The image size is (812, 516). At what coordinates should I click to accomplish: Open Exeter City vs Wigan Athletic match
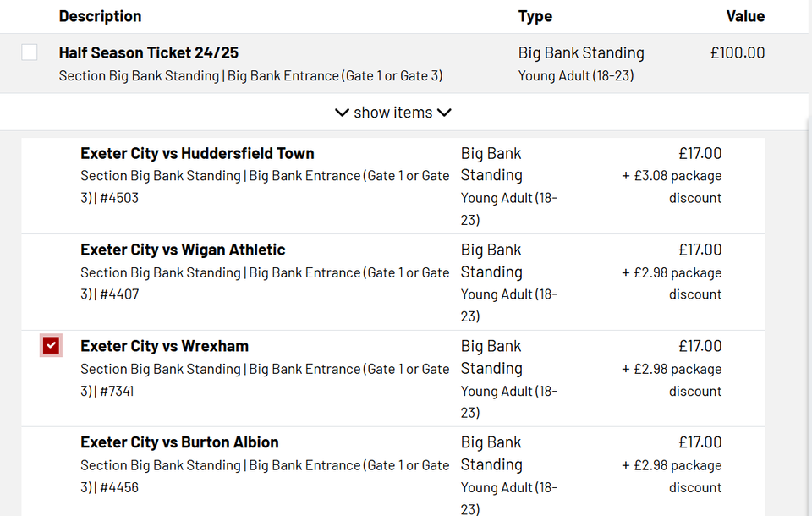point(183,250)
